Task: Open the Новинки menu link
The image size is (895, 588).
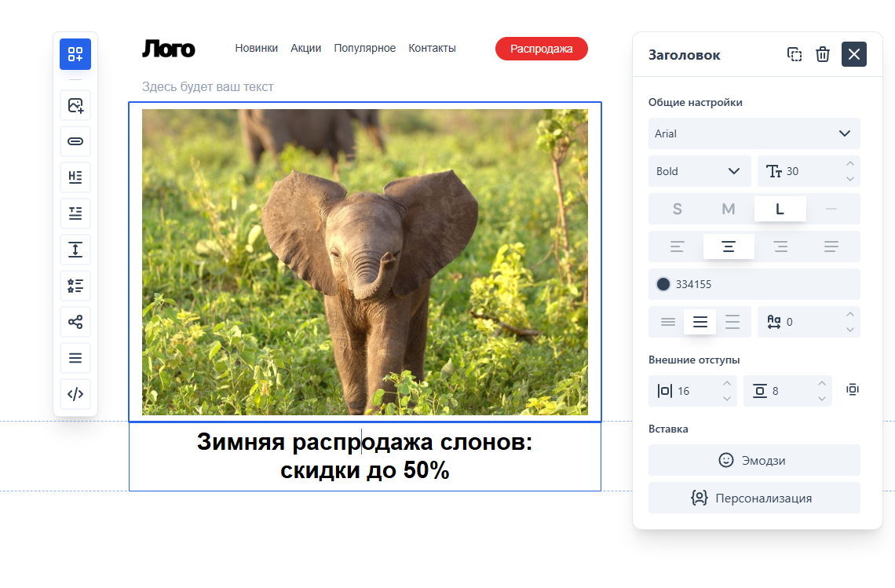Action: (x=256, y=48)
